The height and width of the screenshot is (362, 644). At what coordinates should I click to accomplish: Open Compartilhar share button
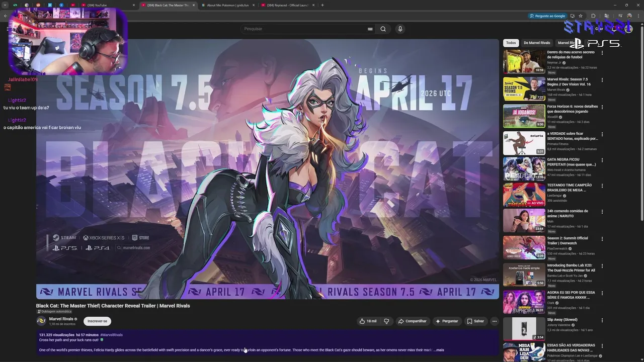click(x=412, y=321)
